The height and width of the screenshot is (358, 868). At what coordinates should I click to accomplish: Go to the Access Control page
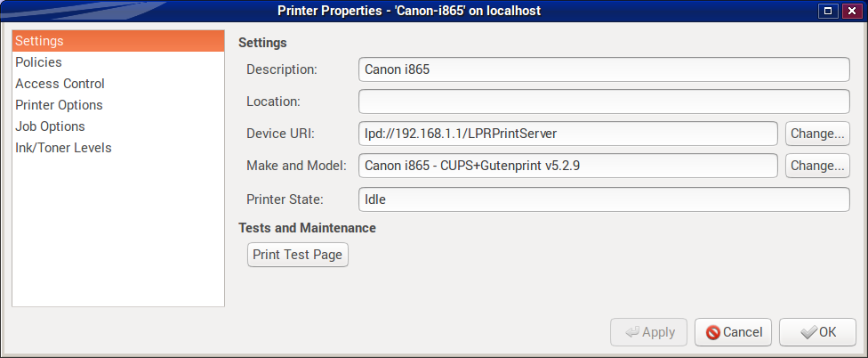(x=117, y=84)
